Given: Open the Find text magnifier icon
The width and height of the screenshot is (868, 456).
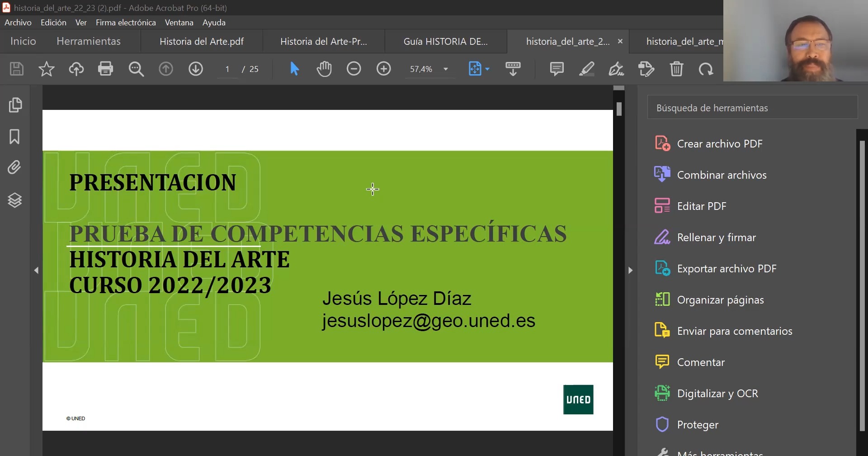Looking at the screenshot, I should (136, 69).
